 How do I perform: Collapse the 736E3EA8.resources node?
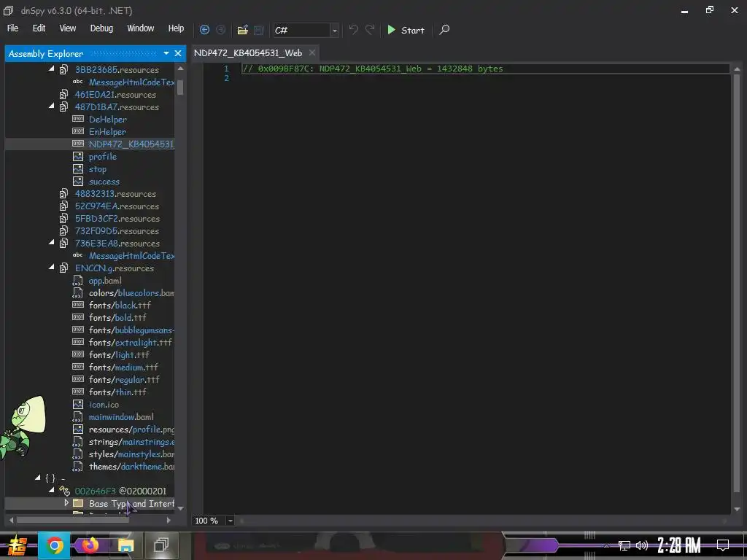tap(52, 242)
